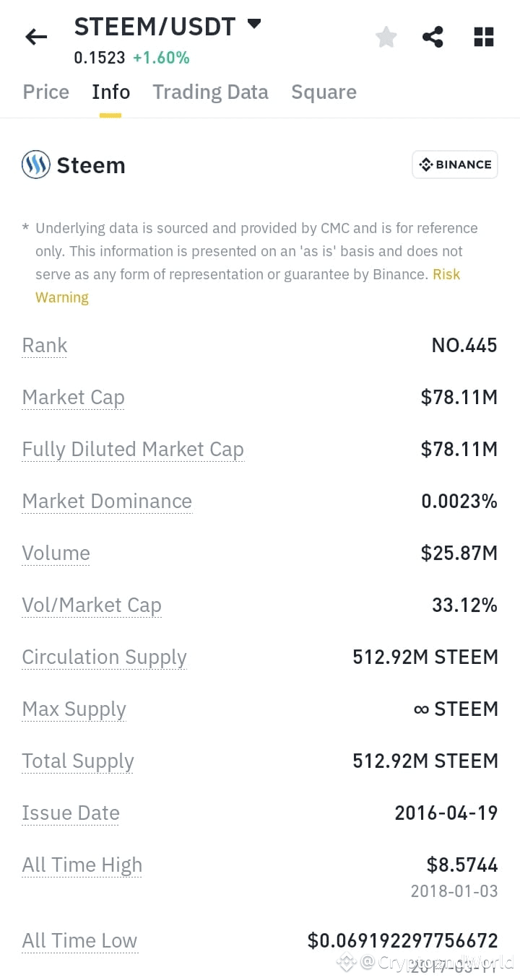Tap the Steem coin logo
The height and width of the screenshot is (980, 520).
pyautogui.click(x=36, y=165)
